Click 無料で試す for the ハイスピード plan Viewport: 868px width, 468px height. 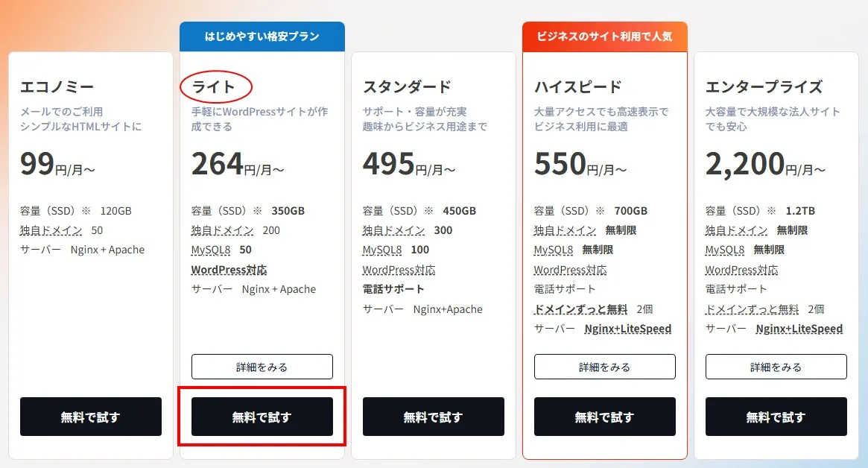pos(604,417)
